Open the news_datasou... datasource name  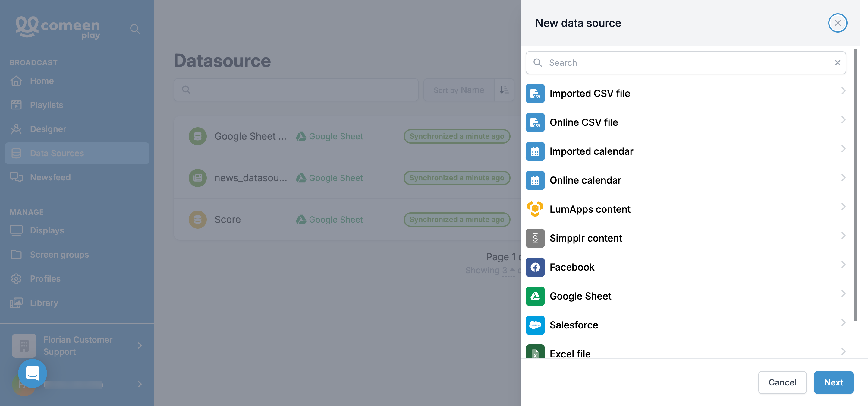coord(251,178)
